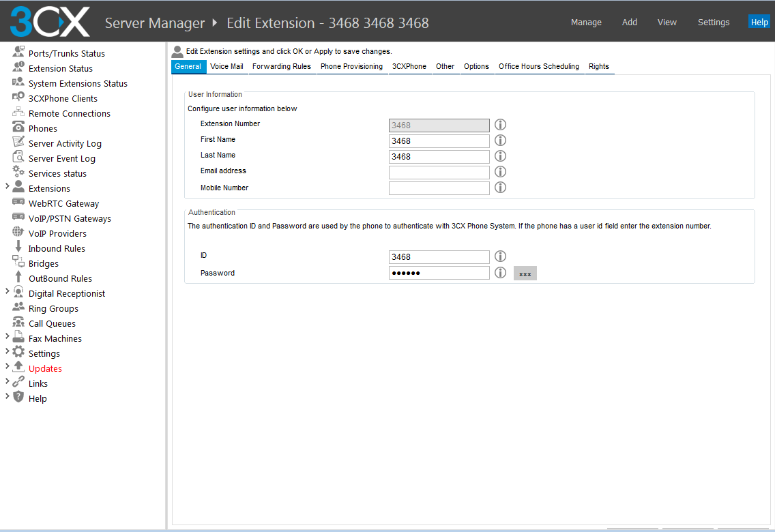The width and height of the screenshot is (775, 532).
Task: Click the VoIP Providers globe icon
Action: click(18, 233)
